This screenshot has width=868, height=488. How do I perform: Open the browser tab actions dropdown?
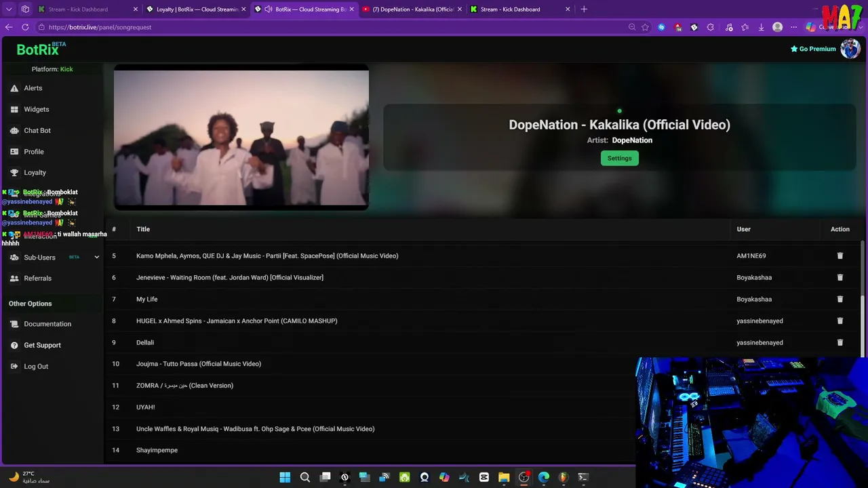click(x=9, y=9)
